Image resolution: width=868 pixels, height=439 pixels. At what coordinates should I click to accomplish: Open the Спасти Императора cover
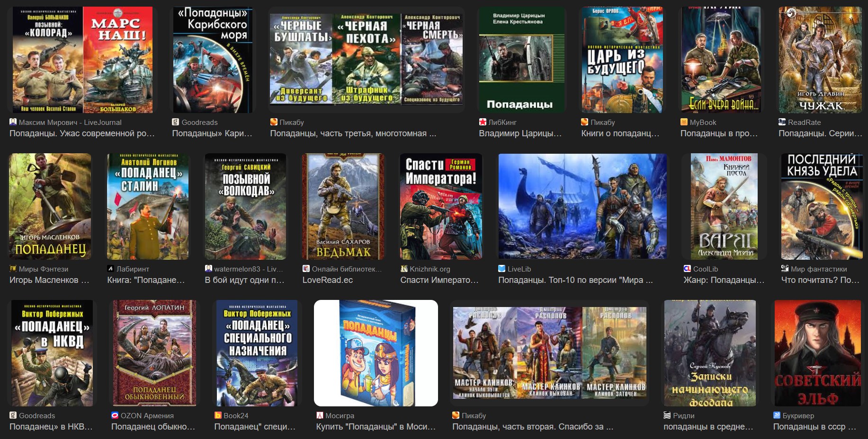coord(441,206)
